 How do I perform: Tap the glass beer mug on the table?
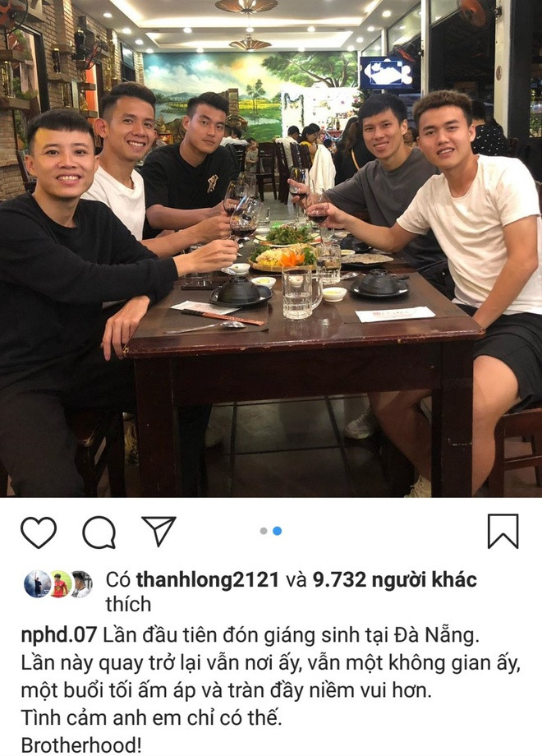[300, 293]
